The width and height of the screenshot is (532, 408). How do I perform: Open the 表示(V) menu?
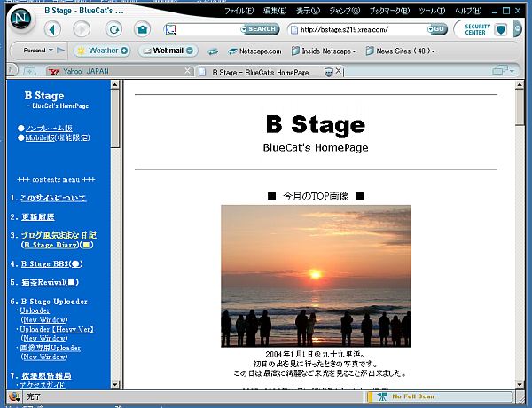point(308,11)
